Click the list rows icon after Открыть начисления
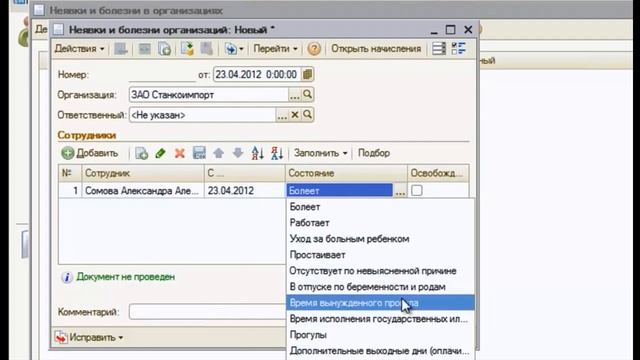640x360 pixels. [439, 49]
